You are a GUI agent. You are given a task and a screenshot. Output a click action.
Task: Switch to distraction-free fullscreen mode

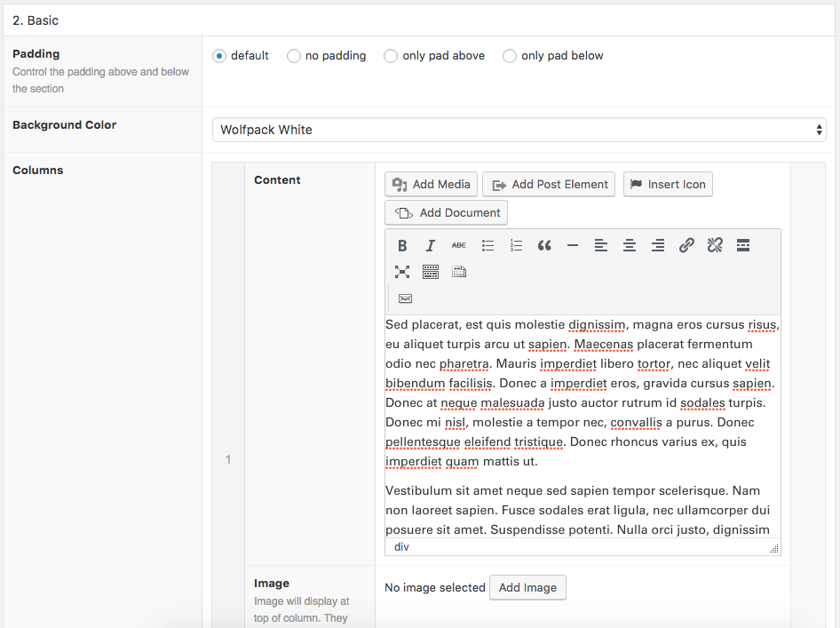(x=401, y=272)
